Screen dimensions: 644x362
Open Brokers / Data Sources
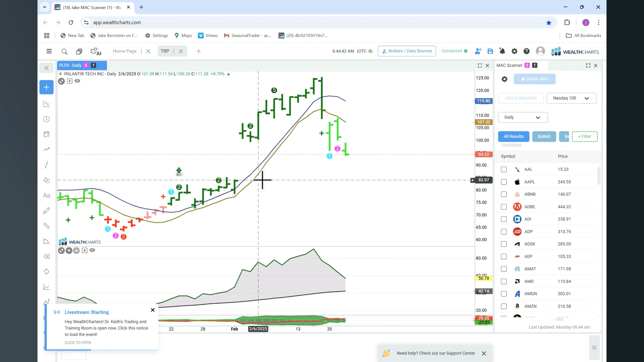(x=407, y=51)
